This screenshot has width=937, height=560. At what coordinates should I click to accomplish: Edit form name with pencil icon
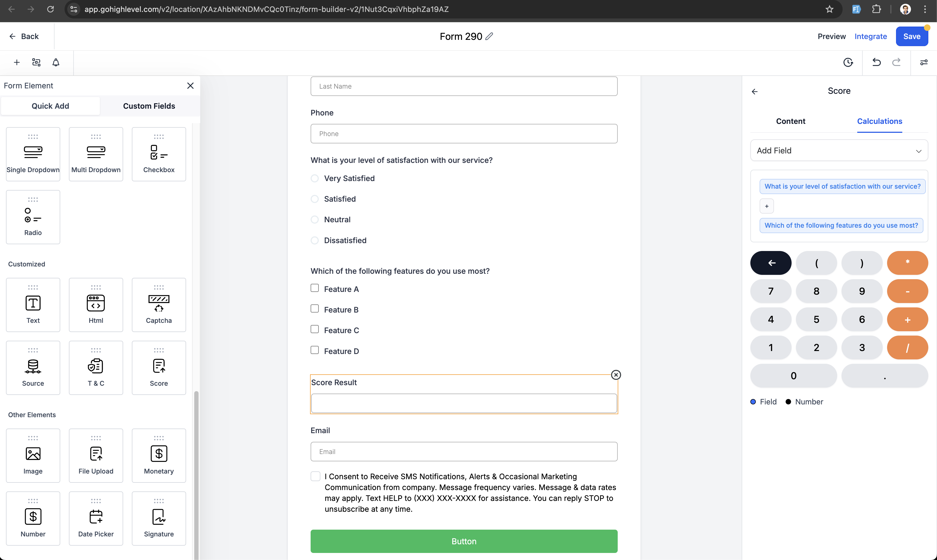(x=489, y=36)
